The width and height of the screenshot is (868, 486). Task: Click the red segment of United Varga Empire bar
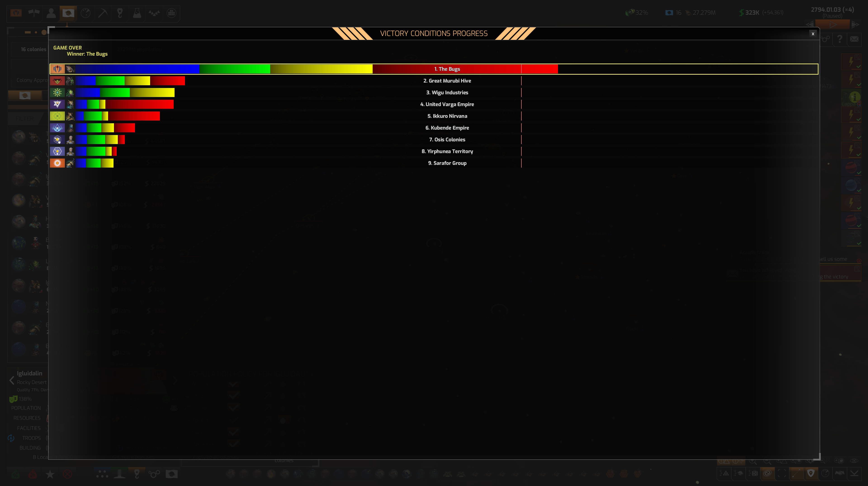click(140, 104)
